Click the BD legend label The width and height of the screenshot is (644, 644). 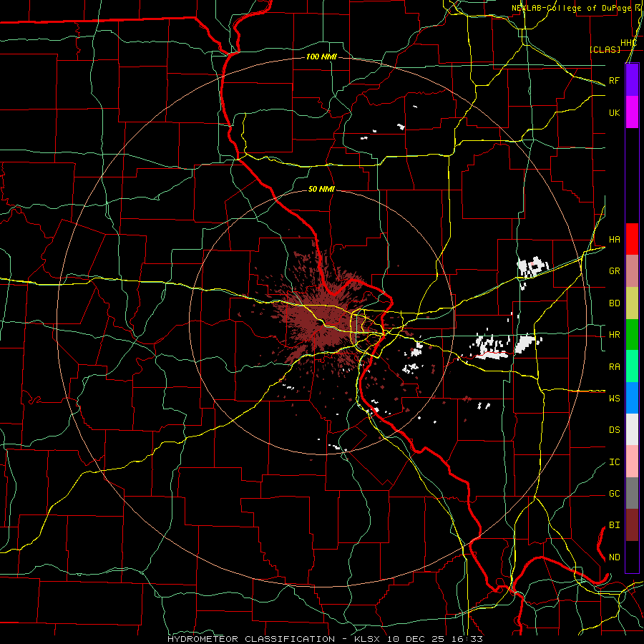pyautogui.click(x=614, y=303)
